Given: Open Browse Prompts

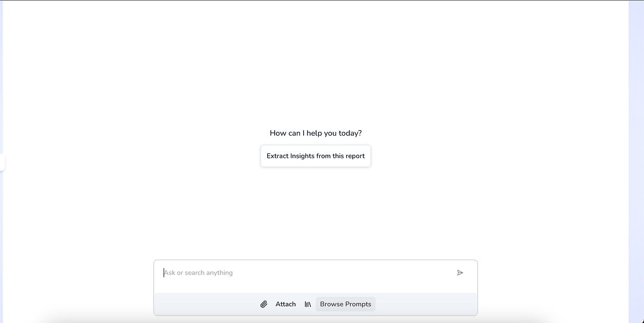Looking at the screenshot, I should [x=346, y=304].
